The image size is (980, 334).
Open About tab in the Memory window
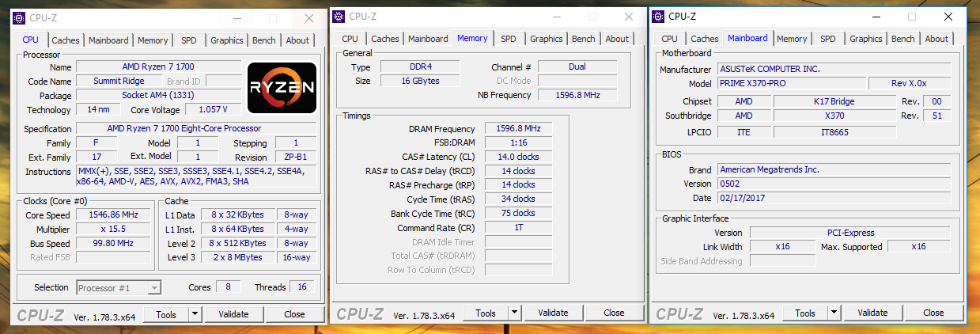[x=617, y=39]
